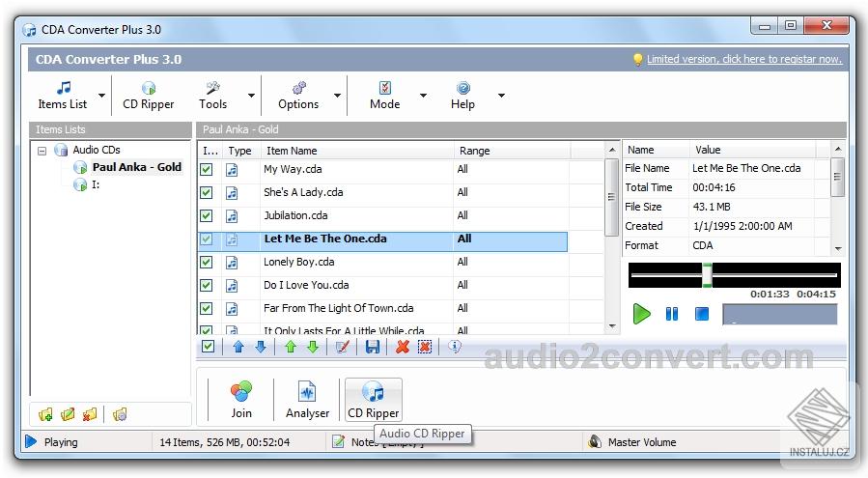868x478 pixels.
Task: Uncheck the Do I Love You.cda checkbox
Action: point(207,285)
